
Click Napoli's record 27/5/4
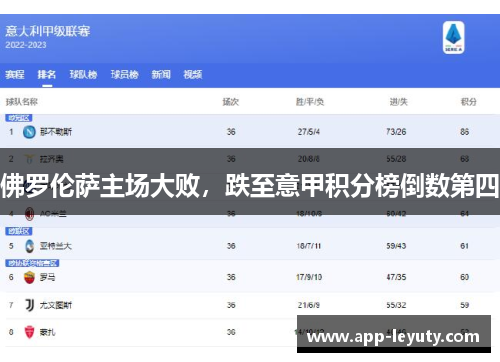pyautogui.click(x=309, y=132)
